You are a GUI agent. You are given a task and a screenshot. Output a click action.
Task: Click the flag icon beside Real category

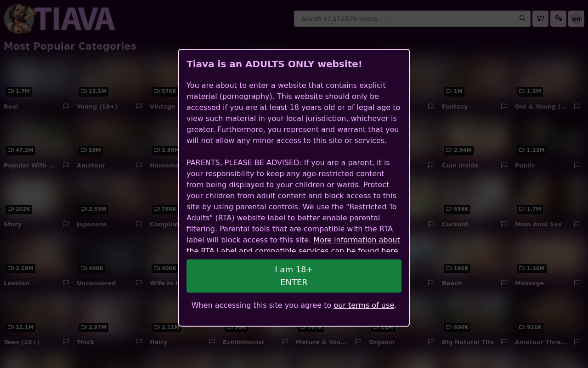(x=66, y=106)
